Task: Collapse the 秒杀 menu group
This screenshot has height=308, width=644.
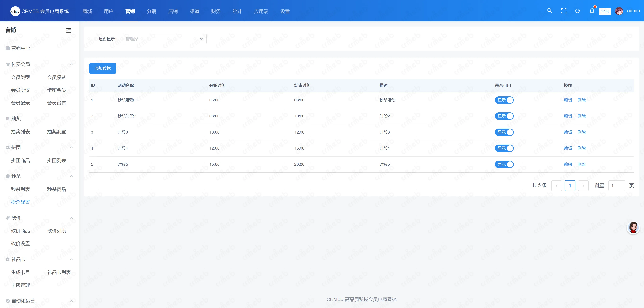Action: click(71, 176)
